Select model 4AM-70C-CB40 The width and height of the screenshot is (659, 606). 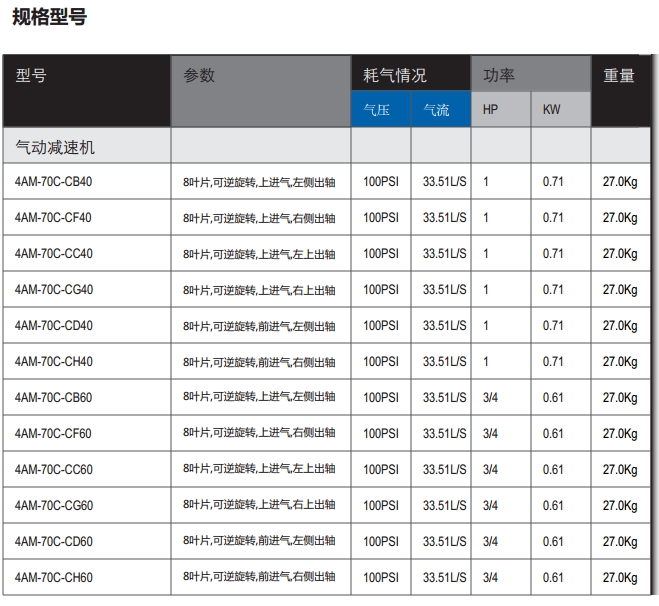[x=54, y=182]
